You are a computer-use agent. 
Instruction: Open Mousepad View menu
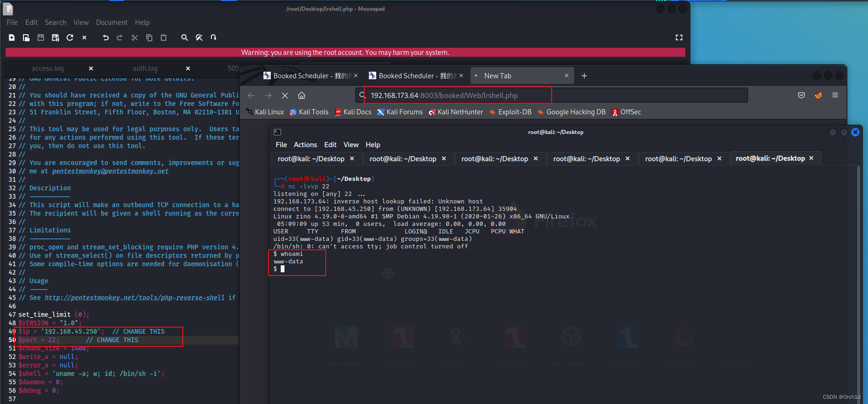coord(81,22)
